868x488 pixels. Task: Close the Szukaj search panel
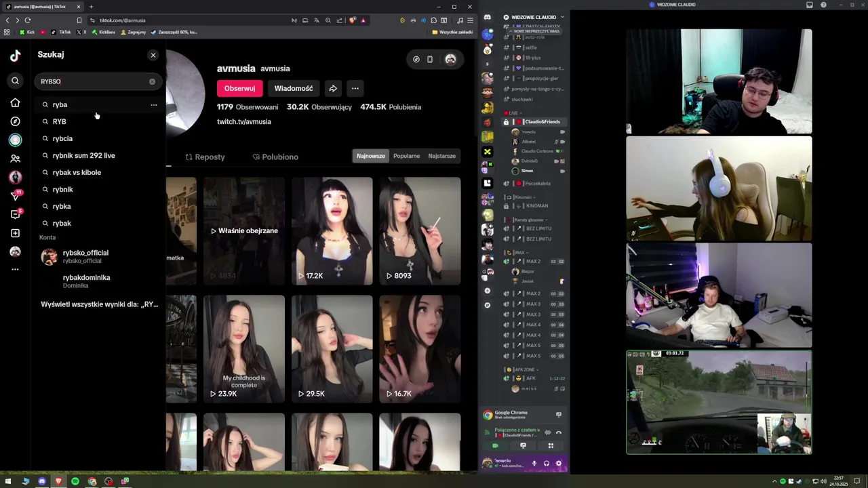point(153,55)
